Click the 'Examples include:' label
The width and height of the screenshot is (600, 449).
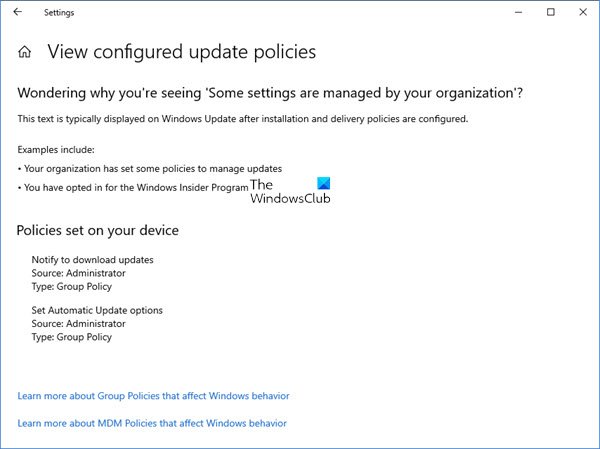[x=56, y=150]
